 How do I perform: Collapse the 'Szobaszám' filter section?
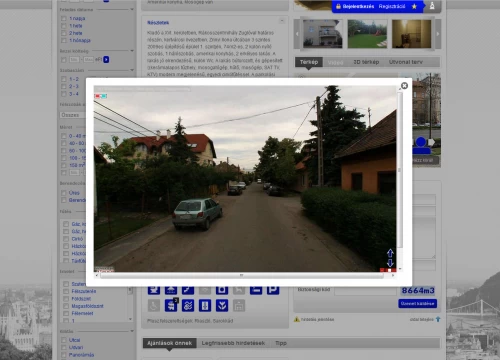pos(132,70)
